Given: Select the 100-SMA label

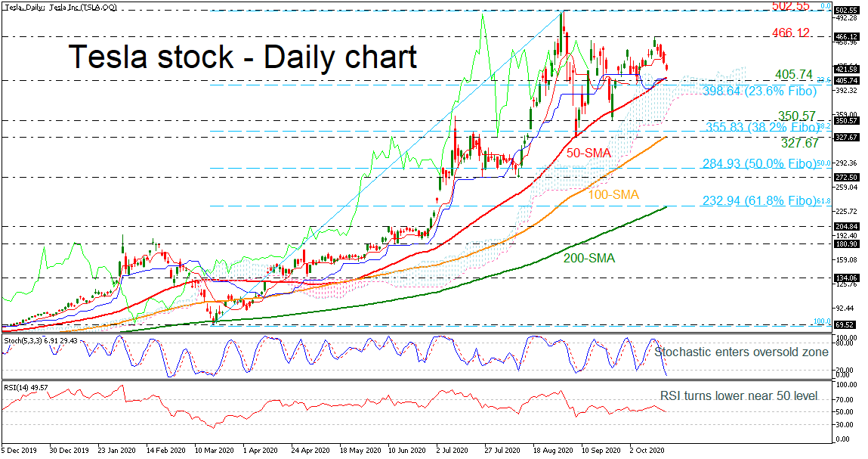Looking at the screenshot, I should click(x=613, y=194).
